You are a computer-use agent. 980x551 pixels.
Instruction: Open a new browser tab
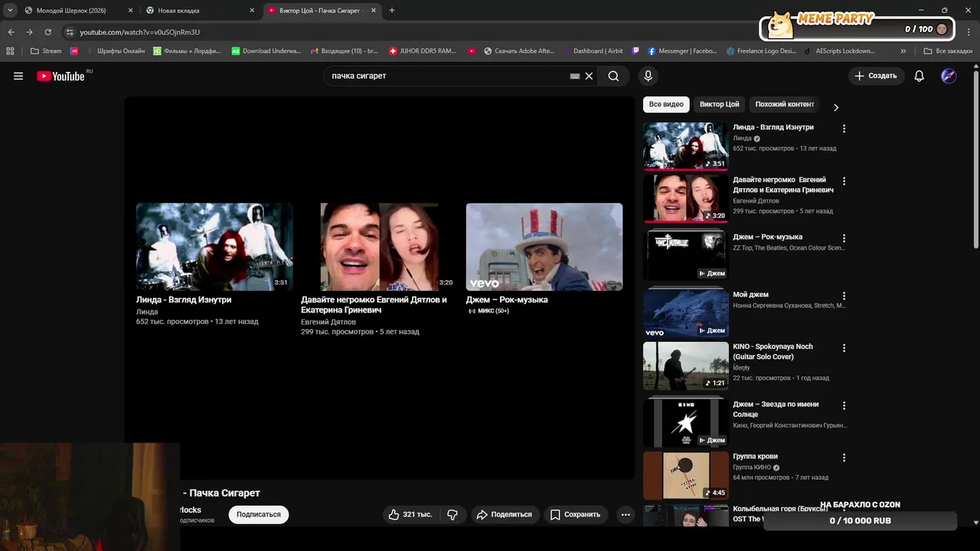(392, 11)
